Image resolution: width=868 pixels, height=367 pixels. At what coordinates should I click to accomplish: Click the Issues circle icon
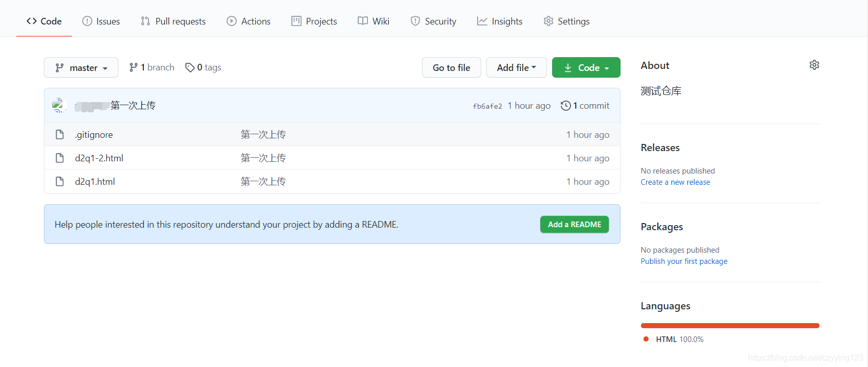pyautogui.click(x=87, y=21)
